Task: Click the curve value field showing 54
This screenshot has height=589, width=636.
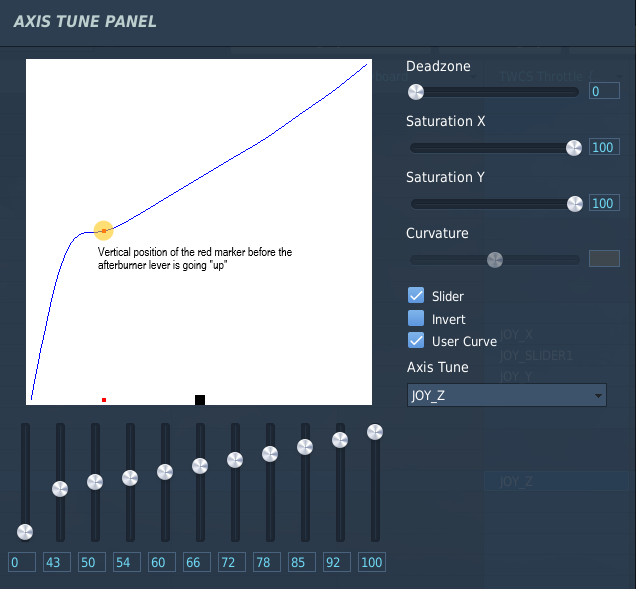Action: click(x=127, y=562)
